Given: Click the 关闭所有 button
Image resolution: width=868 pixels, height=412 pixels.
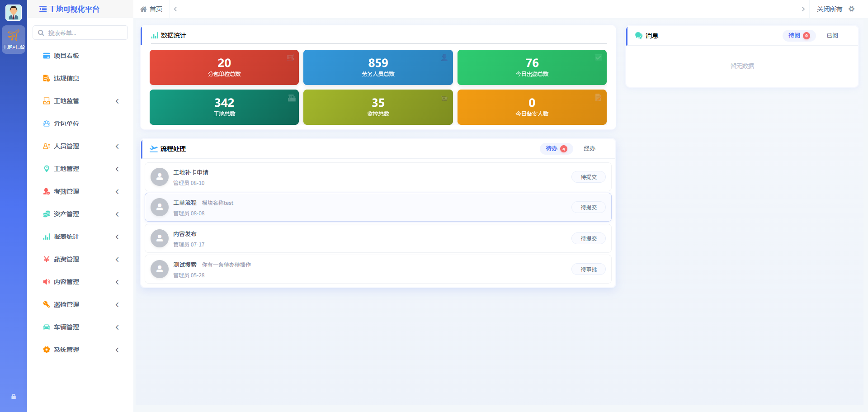Looking at the screenshot, I should click(x=830, y=9).
